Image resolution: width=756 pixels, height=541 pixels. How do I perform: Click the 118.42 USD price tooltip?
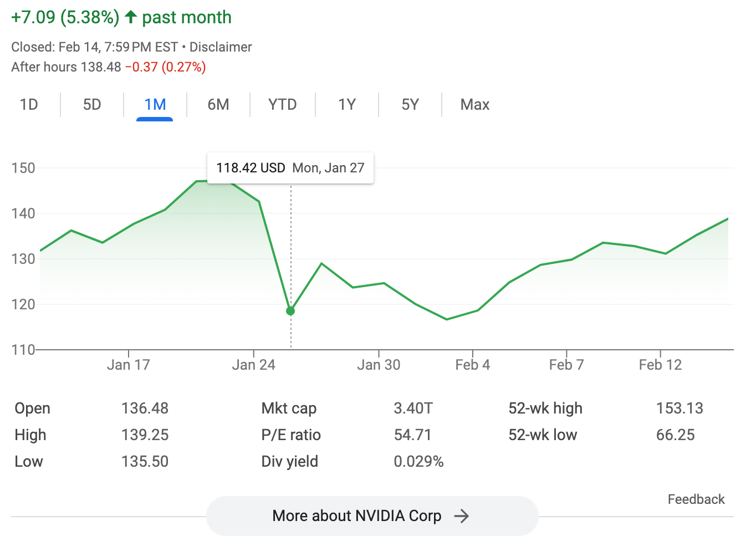290,168
